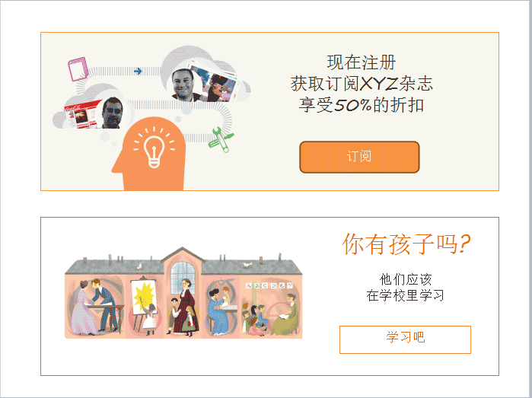This screenshot has width=532, height=398.
Task: Click the 获取订阅XYZ杂志 text line
Action: point(362,84)
